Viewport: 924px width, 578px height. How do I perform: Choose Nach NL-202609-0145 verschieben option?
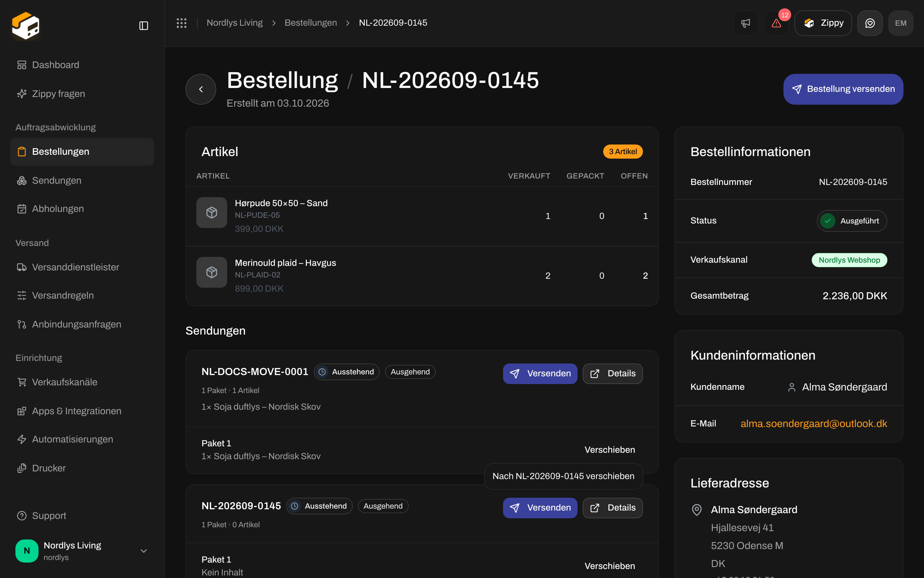coord(563,476)
